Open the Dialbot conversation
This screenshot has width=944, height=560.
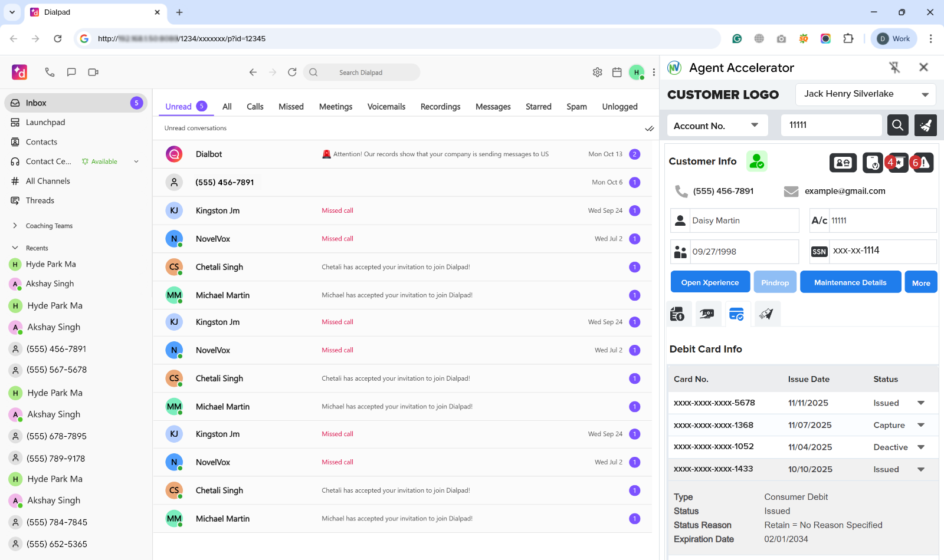point(402,154)
